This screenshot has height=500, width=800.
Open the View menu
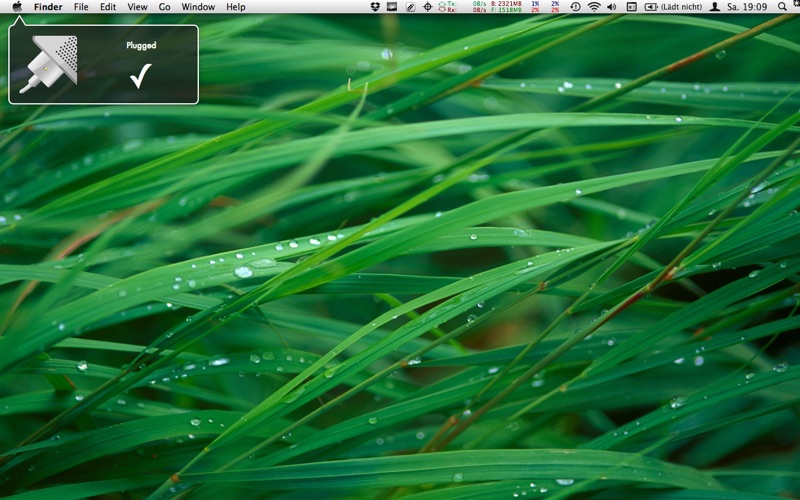(x=137, y=7)
